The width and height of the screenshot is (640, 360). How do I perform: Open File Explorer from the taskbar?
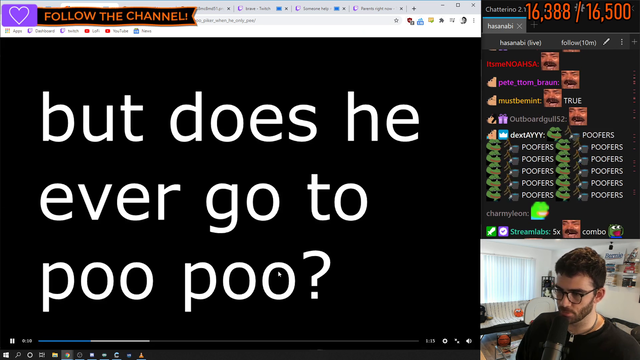[x=55, y=355]
